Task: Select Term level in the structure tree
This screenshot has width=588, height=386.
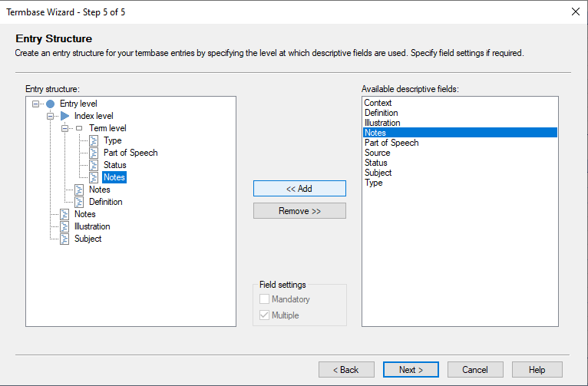Action: [x=107, y=128]
